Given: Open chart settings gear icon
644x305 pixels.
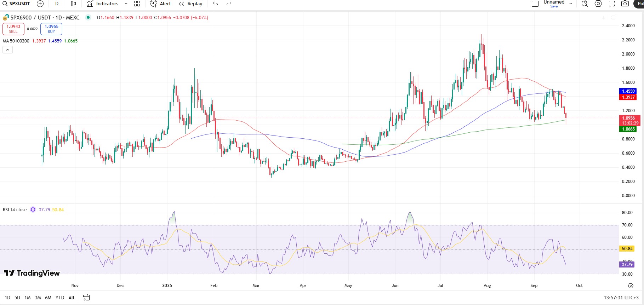Looking at the screenshot, I should coord(598,4).
